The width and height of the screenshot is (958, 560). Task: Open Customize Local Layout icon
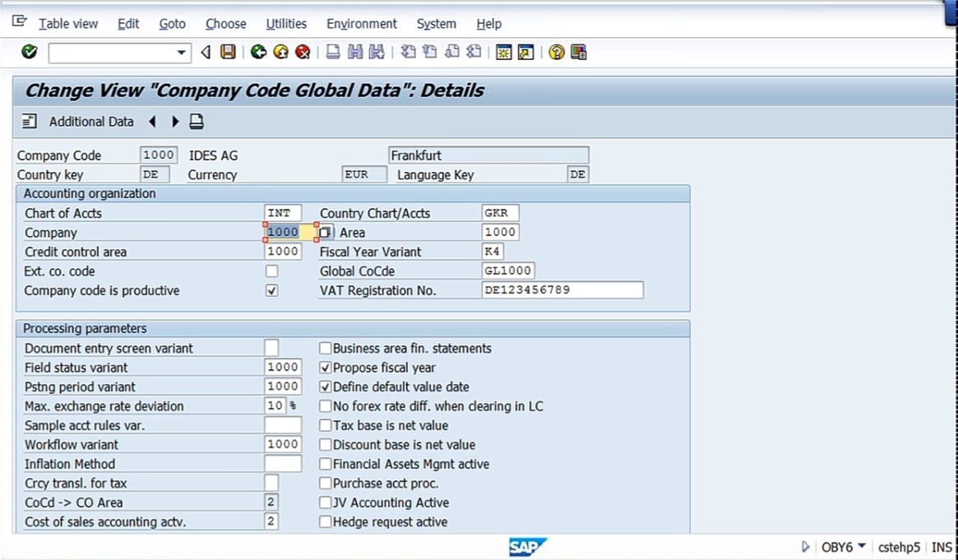pos(579,52)
